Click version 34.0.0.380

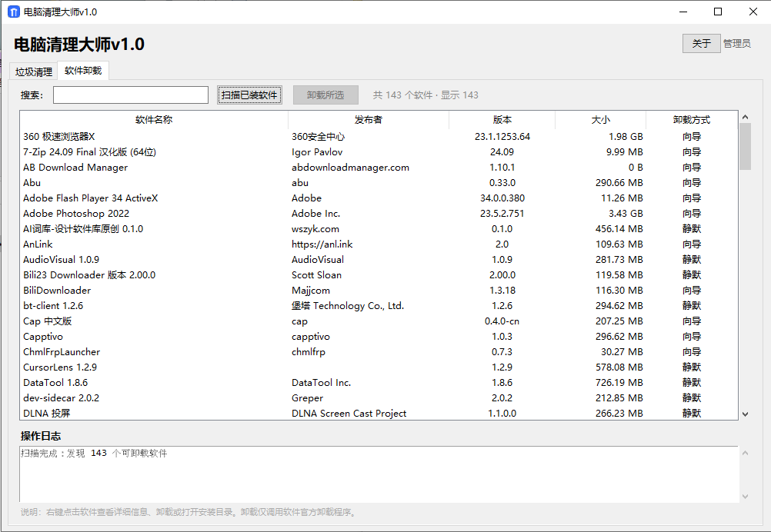(502, 198)
